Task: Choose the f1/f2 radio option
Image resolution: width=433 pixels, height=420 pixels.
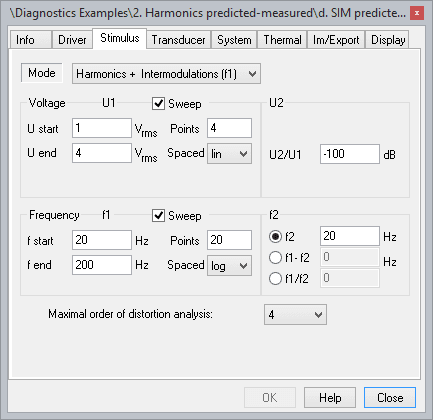Action: click(275, 278)
